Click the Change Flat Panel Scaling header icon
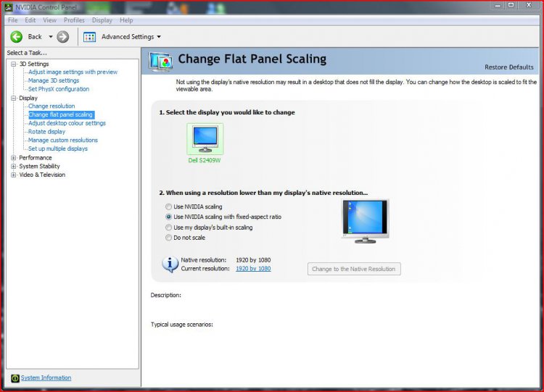The width and height of the screenshot is (544, 392). click(x=160, y=62)
